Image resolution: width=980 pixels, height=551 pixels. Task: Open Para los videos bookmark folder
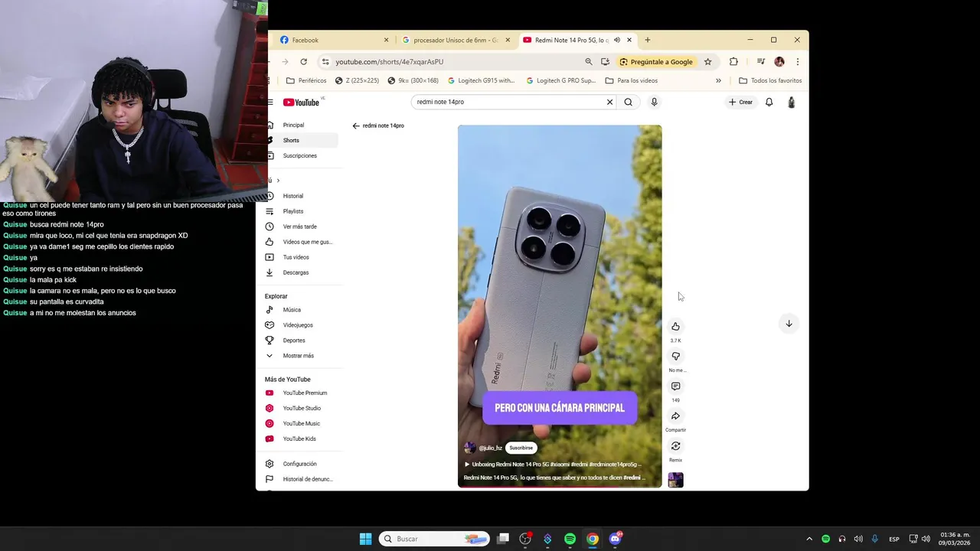631,80
